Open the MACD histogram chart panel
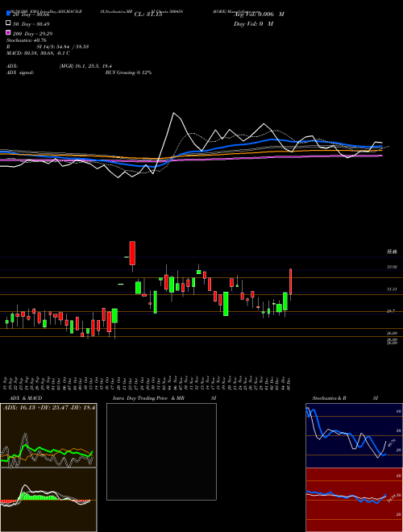Screen dimensions: 403x532 tap(48, 500)
